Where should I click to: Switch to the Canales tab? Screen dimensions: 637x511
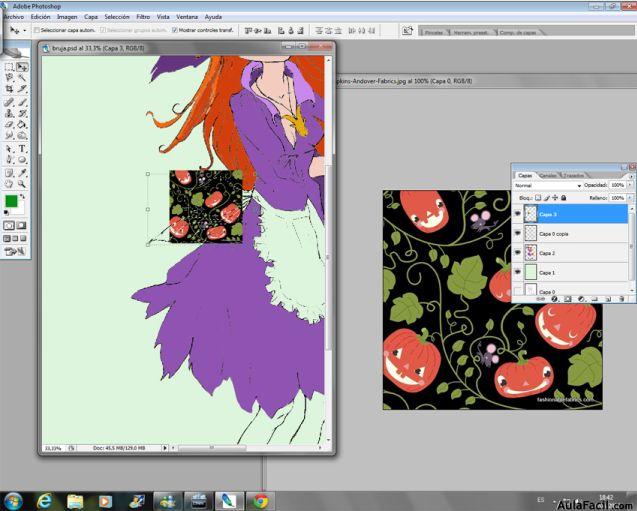tap(548, 175)
